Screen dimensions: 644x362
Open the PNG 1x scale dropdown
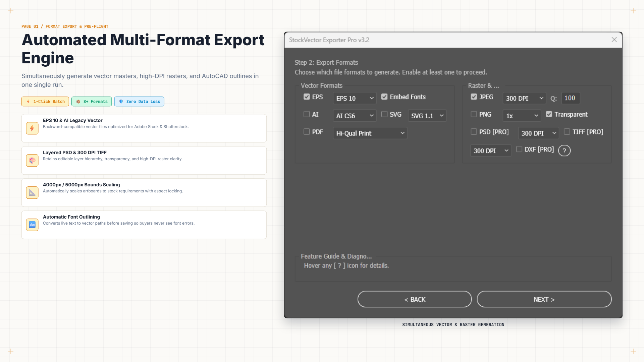(x=522, y=116)
